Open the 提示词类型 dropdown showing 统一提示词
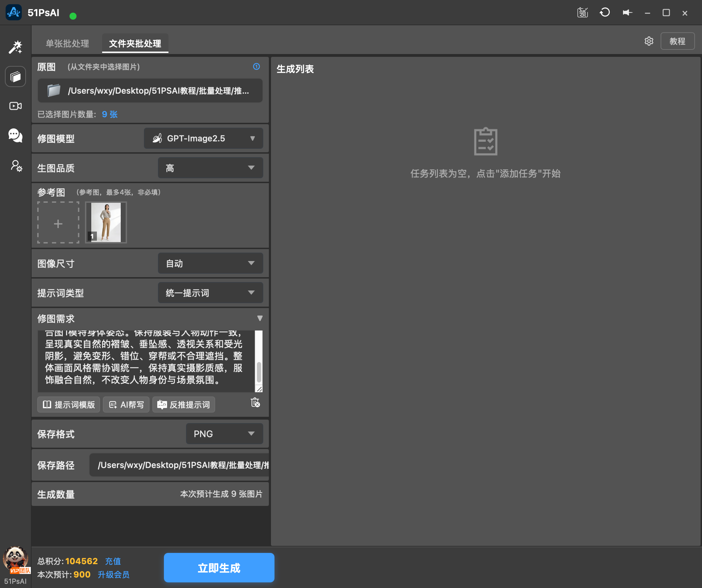This screenshot has width=702, height=588. (x=210, y=293)
